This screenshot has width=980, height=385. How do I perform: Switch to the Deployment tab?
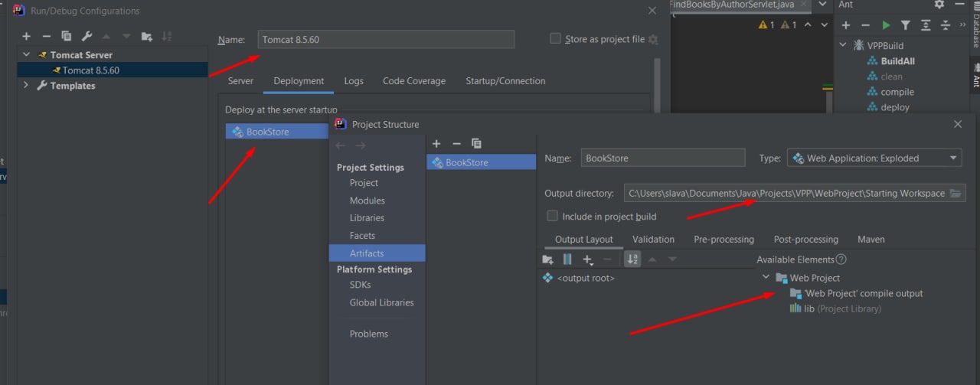pos(299,81)
